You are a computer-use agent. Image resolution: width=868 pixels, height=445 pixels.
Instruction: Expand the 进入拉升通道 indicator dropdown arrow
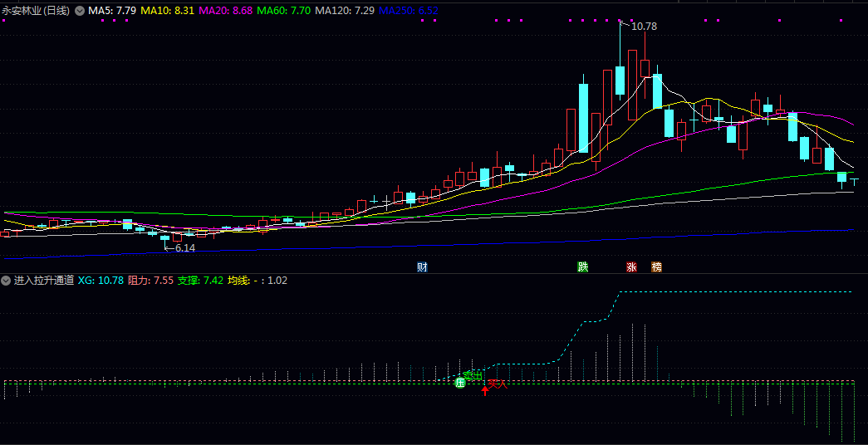coord(6,281)
